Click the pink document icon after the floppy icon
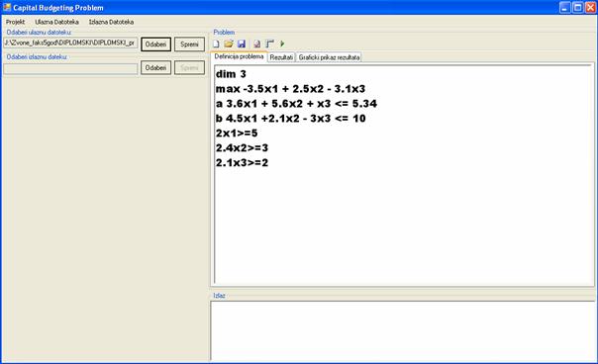The height and width of the screenshot is (364, 598). pyautogui.click(x=257, y=44)
